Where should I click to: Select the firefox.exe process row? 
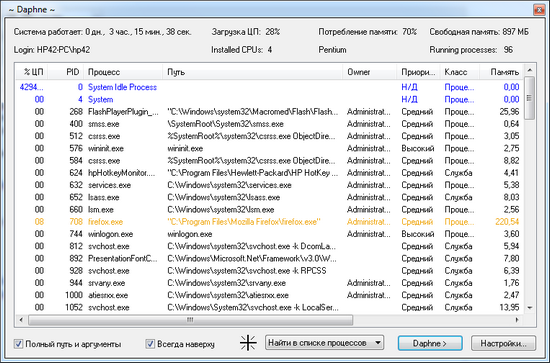[x=269, y=222]
